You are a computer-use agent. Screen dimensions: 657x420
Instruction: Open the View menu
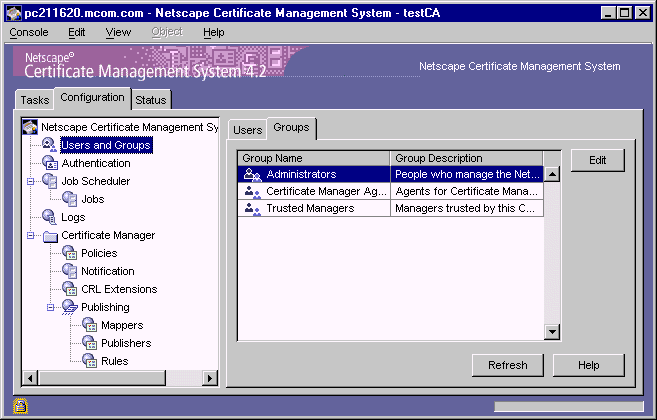(x=118, y=32)
